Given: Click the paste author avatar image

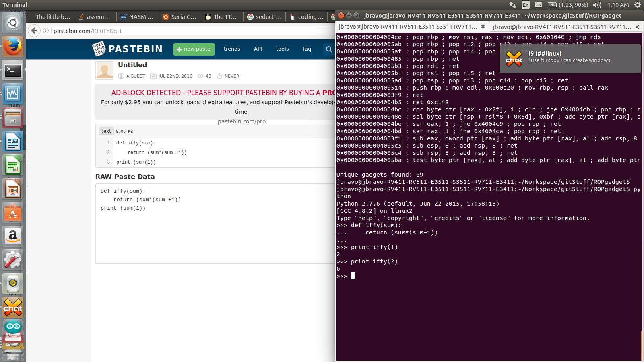Looking at the screenshot, I should [x=105, y=70].
